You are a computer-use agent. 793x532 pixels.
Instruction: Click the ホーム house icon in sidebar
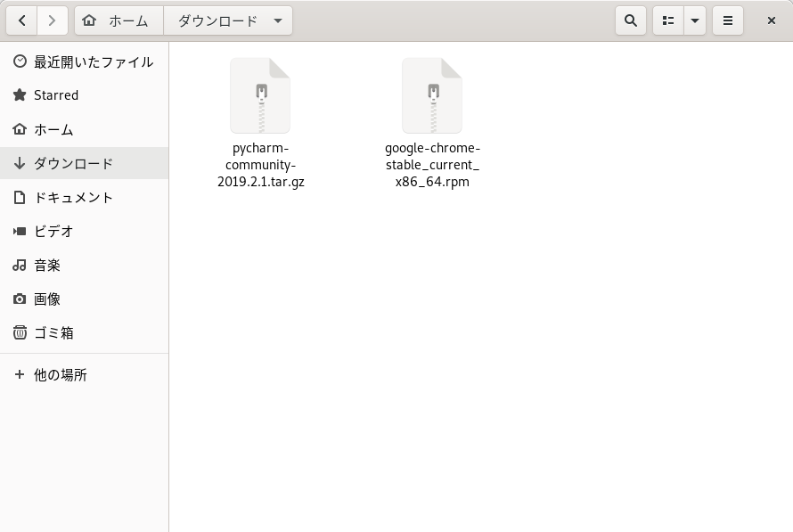[x=20, y=129]
